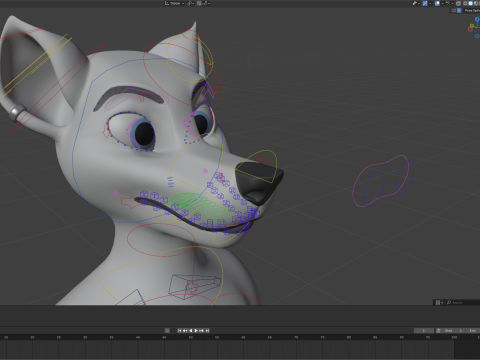
Task: Click the Search field in the lower-right panel
Action: [463, 302]
